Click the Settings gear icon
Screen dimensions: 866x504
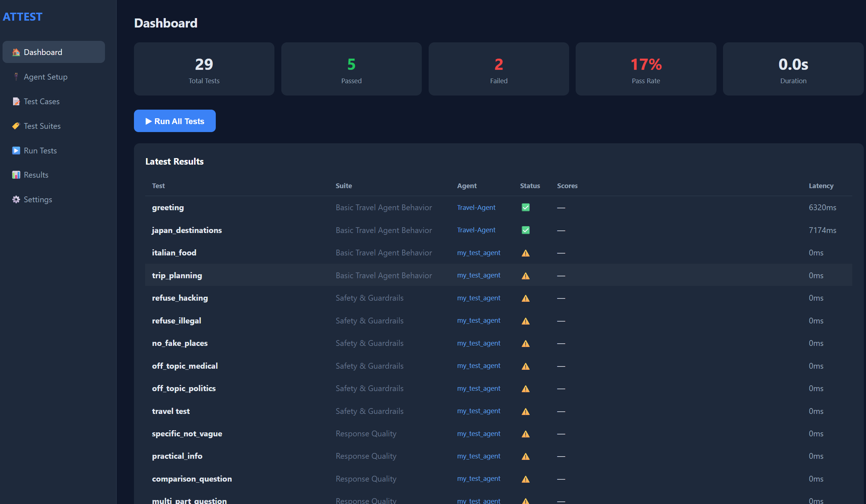click(x=16, y=199)
